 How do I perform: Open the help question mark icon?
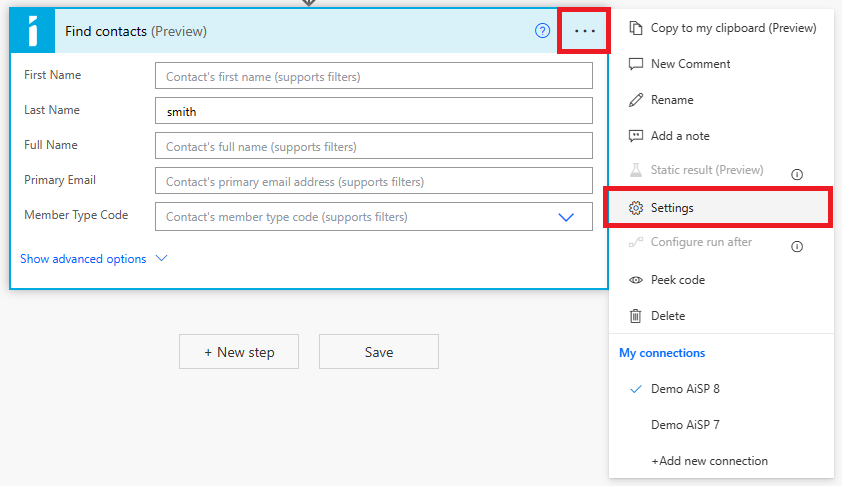tap(542, 31)
